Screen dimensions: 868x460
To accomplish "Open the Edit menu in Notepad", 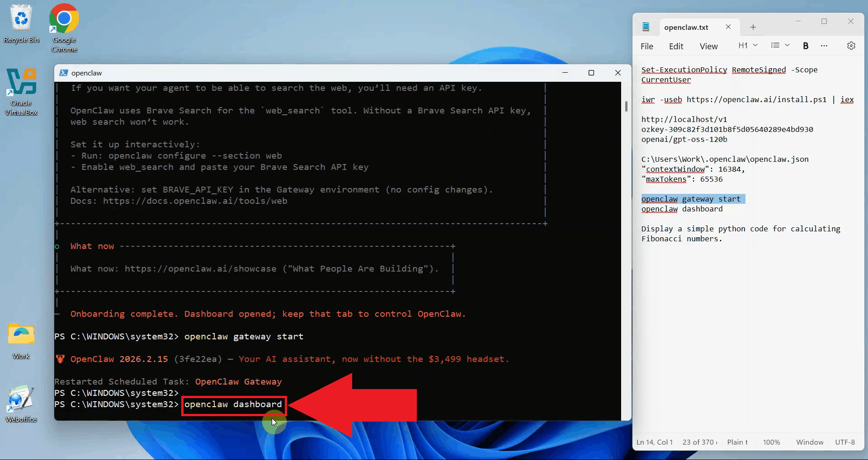I will 676,46.
